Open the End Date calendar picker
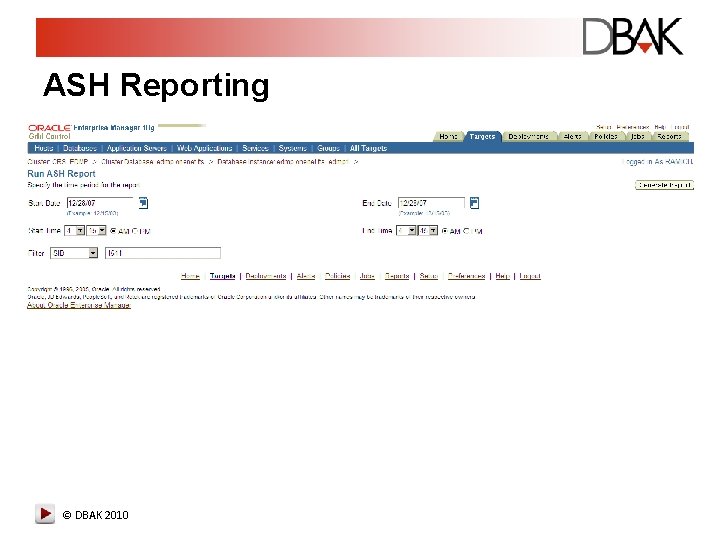Screen dimensions: 720x540 475,203
